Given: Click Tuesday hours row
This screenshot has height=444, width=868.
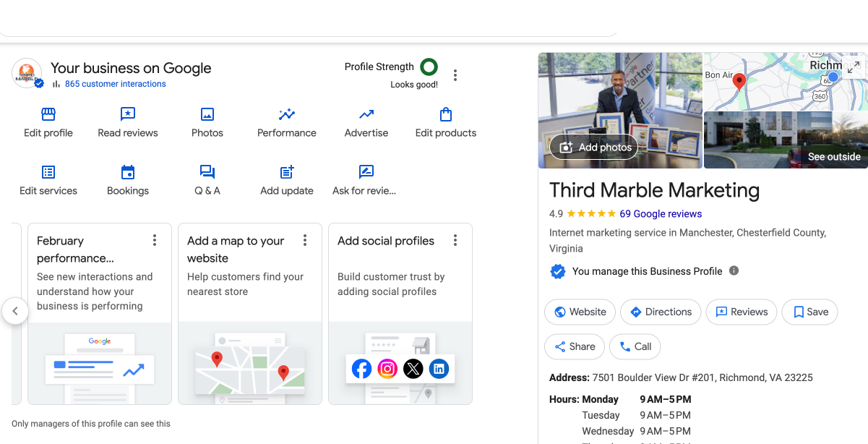Looking at the screenshot, I should [637, 415].
